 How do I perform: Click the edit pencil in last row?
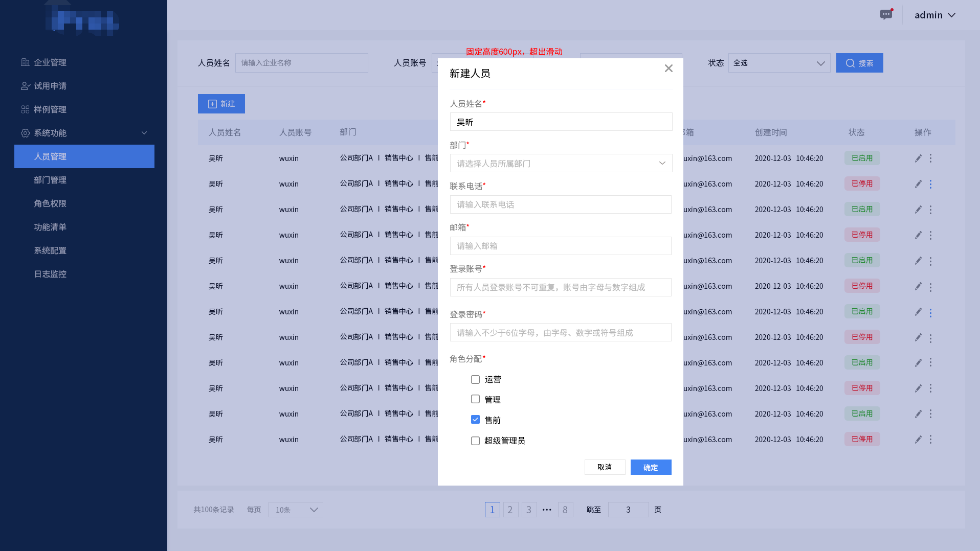point(918,440)
